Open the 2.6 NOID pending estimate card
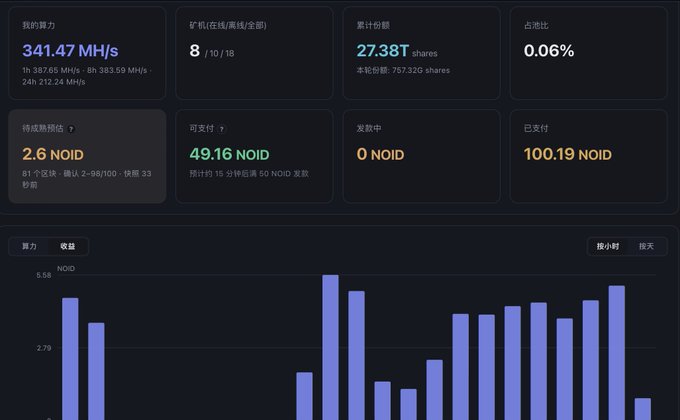Image resolution: width=680 pixels, height=420 pixels. (x=87, y=156)
